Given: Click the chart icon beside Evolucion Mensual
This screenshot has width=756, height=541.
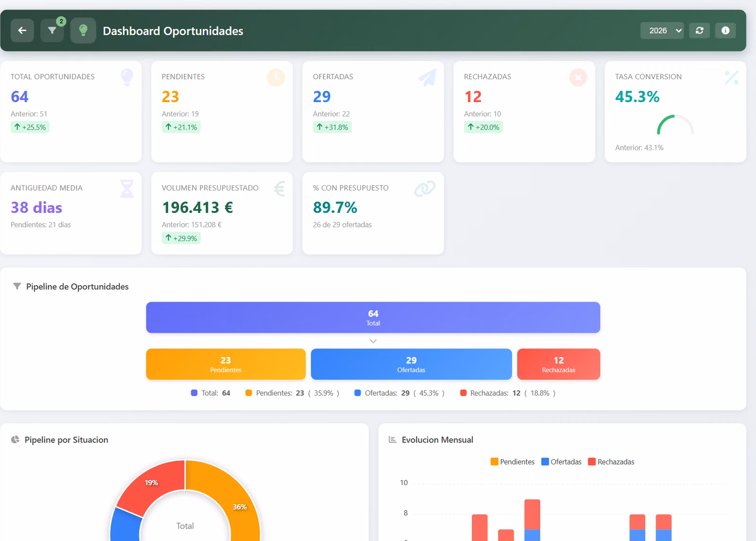Looking at the screenshot, I should point(392,440).
